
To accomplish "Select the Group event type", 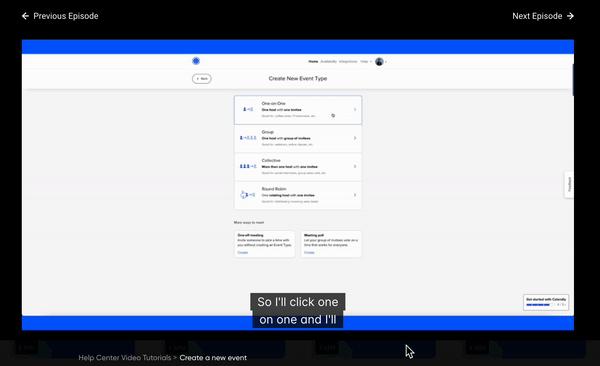I will click(298, 138).
